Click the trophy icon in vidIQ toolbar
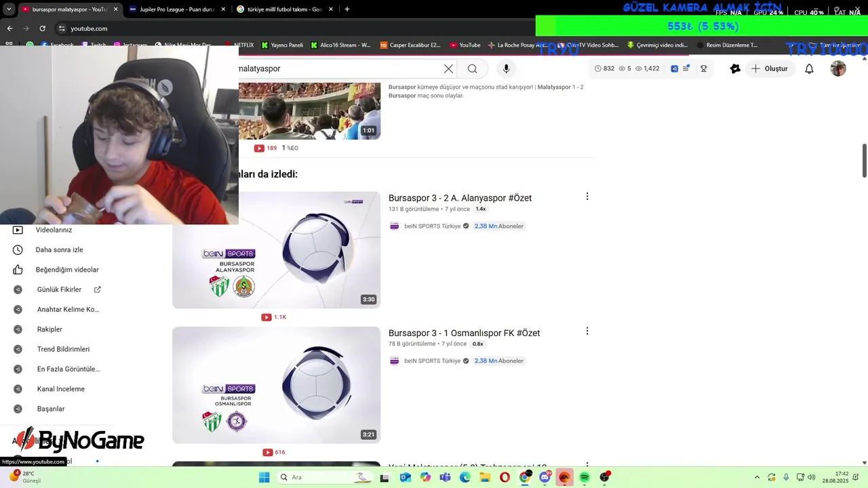Image resolution: width=868 pixels, height=488 pixels. click(704, 68)
